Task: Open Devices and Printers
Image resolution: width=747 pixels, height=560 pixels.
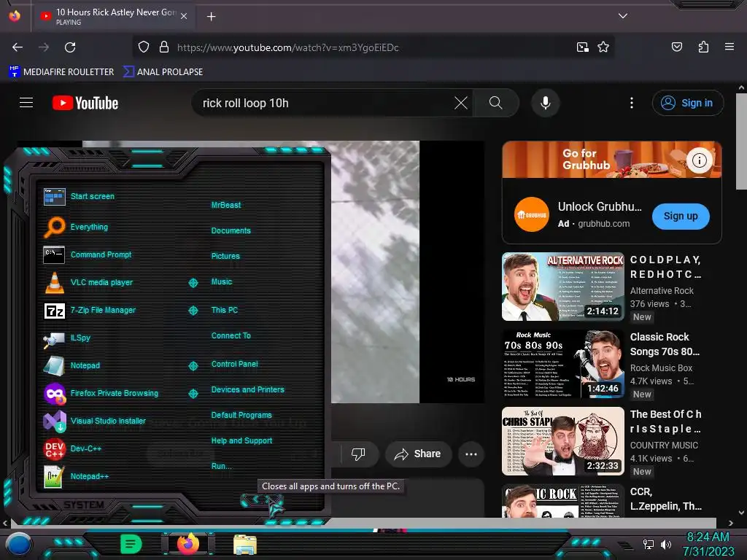Action: tap(247, 389)
